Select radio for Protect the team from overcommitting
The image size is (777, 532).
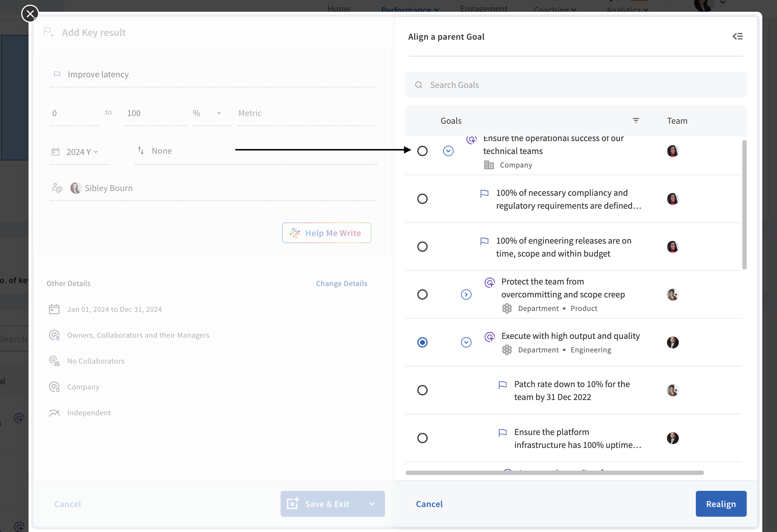[422, 295]
